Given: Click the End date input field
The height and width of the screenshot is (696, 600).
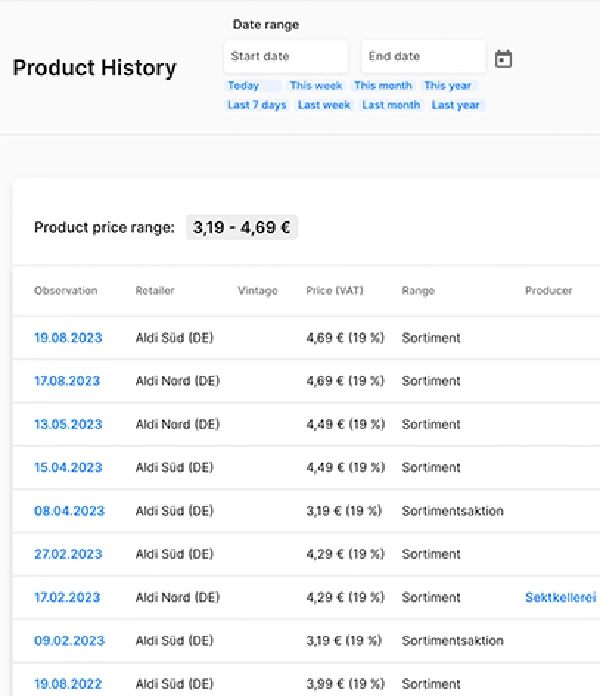Looking at the screenshot, I should click(423, 57).
